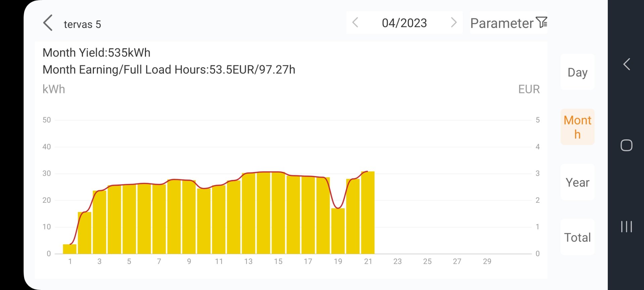Switch to Day view tab
The image size is (644, 290).
577,72
